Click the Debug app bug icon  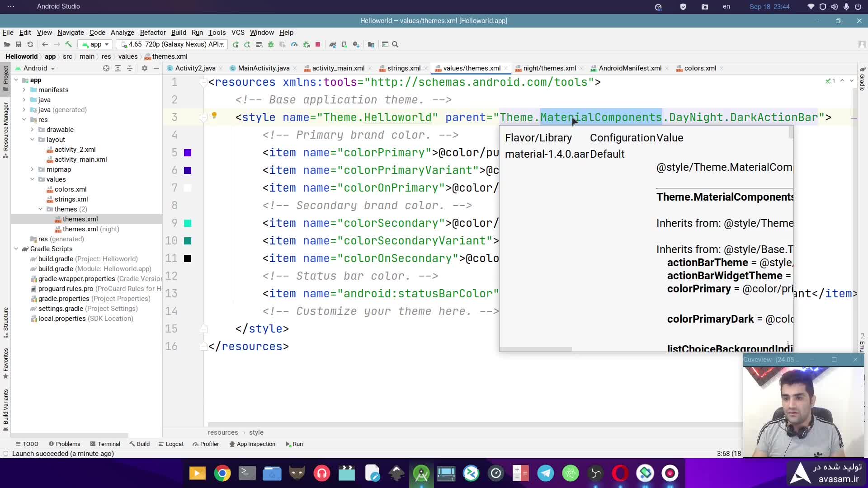point(271,44)
